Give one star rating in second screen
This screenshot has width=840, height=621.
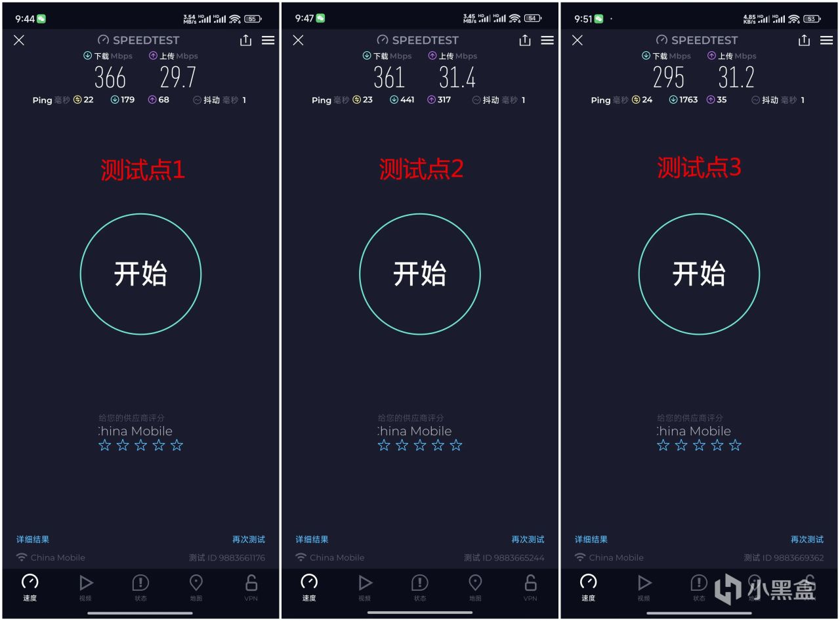point(384,445)
